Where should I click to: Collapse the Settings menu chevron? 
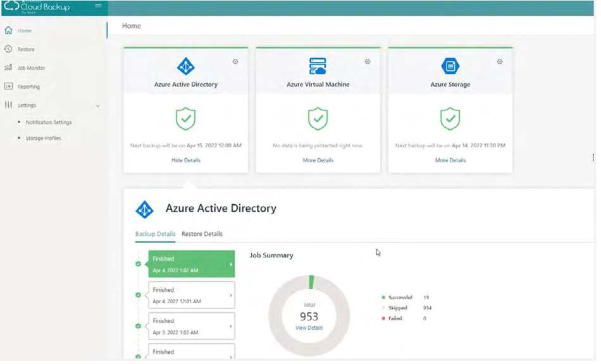(98, 106)
